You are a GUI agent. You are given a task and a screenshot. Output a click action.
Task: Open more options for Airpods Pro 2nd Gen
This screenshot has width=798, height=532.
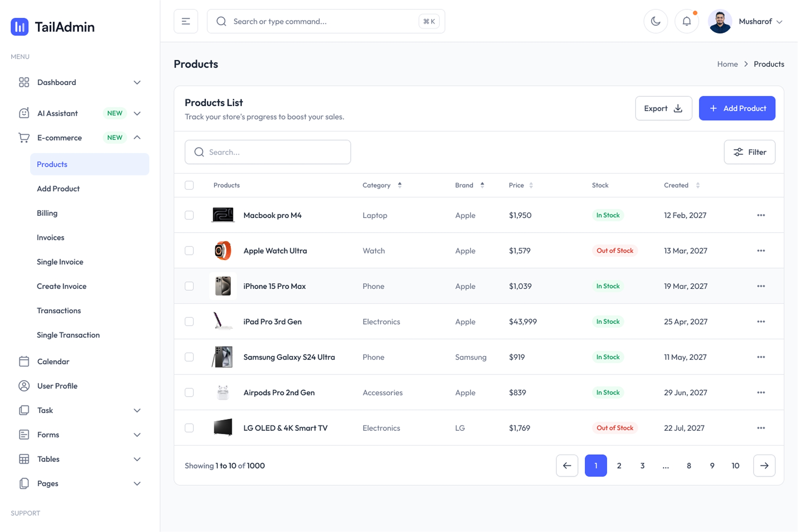761,392
